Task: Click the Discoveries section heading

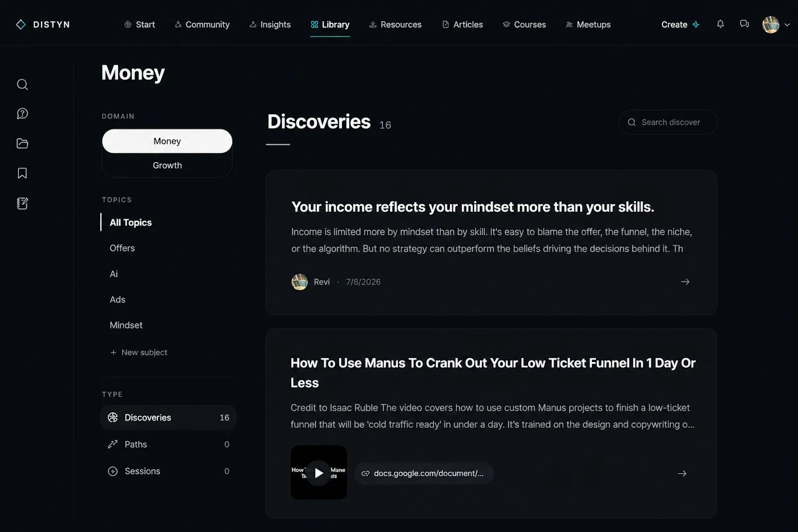Action: 319,122
